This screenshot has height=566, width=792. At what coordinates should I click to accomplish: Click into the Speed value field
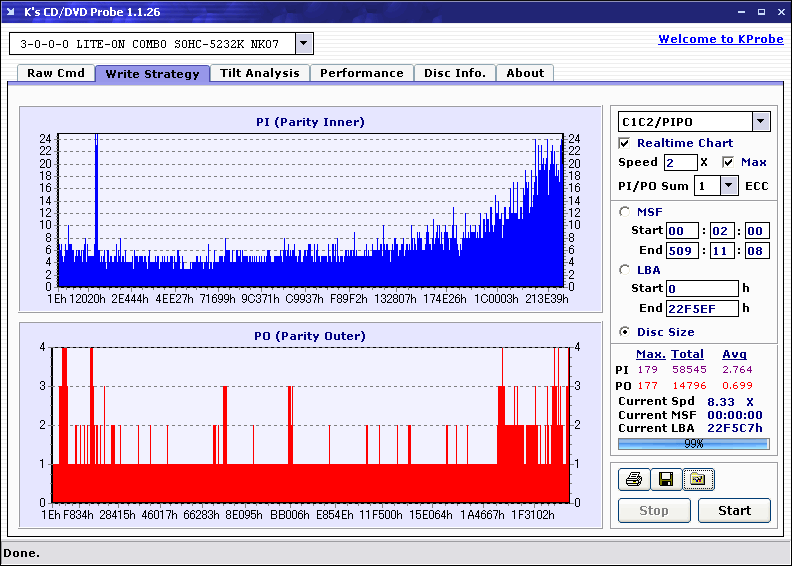point(680,162)
